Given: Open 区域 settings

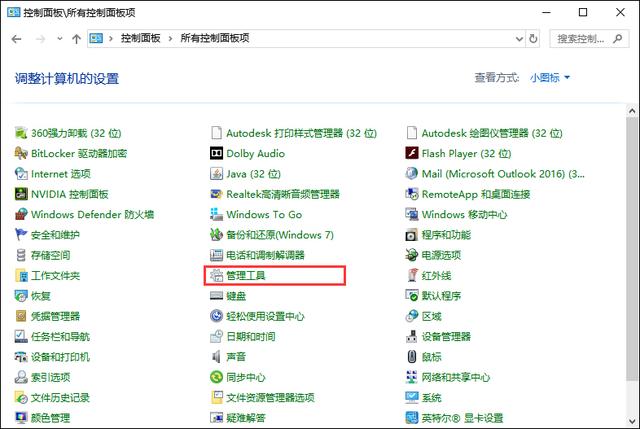Looking at the screenshot, I should (431, 316).
